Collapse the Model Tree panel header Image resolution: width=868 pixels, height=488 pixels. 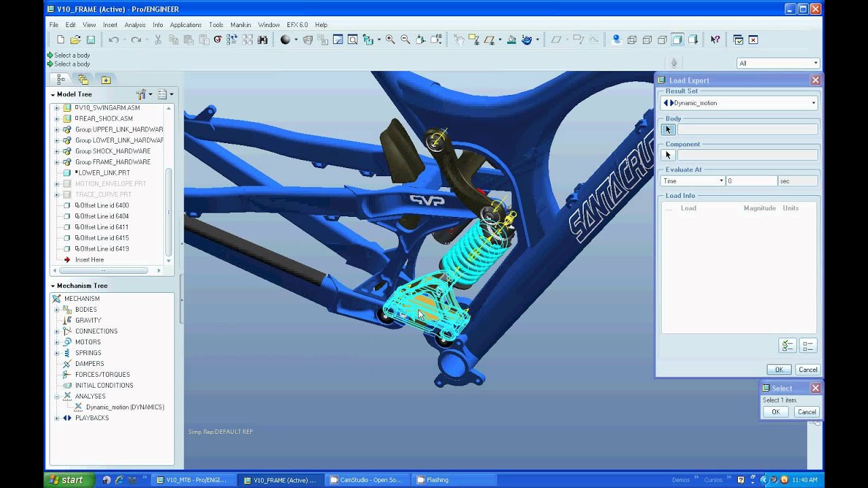tap(53, 95)
